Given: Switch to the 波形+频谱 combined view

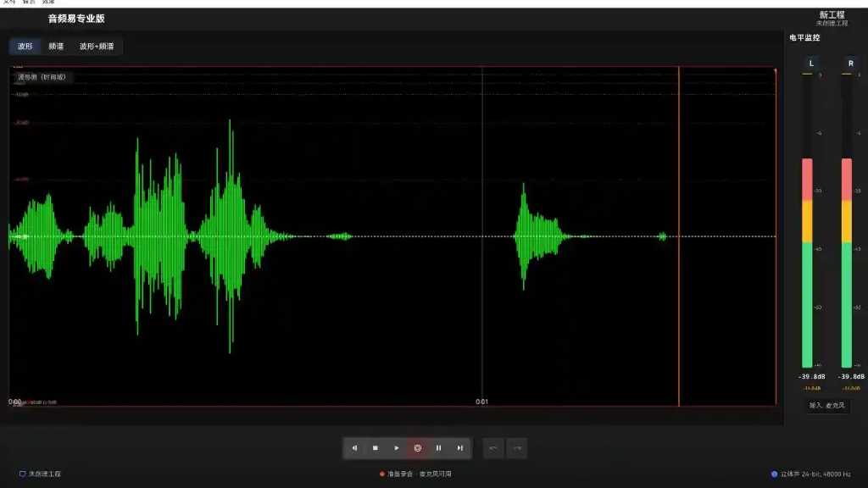Looking at the screenshot, I should [x=97, y=46].
